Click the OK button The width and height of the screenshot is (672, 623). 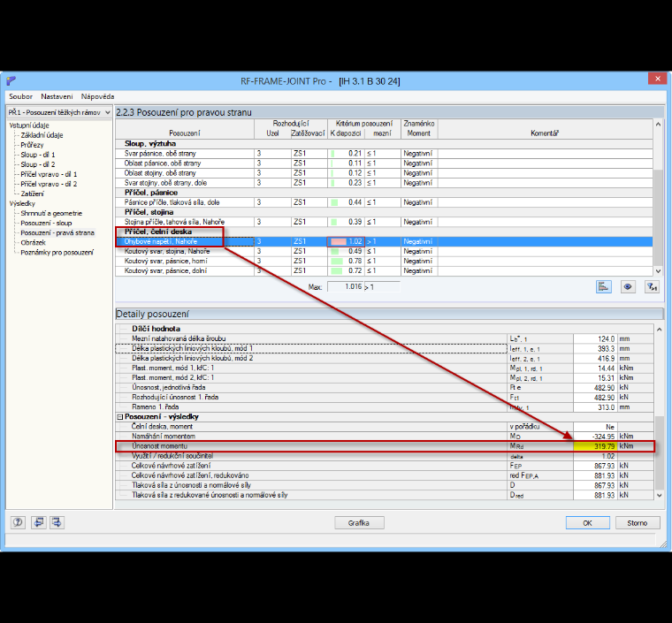588,523
